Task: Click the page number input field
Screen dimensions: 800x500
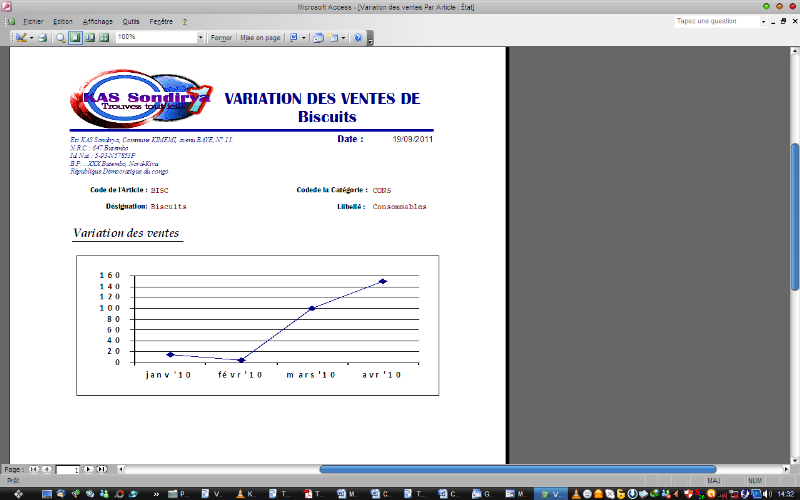Action: coord(67,470)
